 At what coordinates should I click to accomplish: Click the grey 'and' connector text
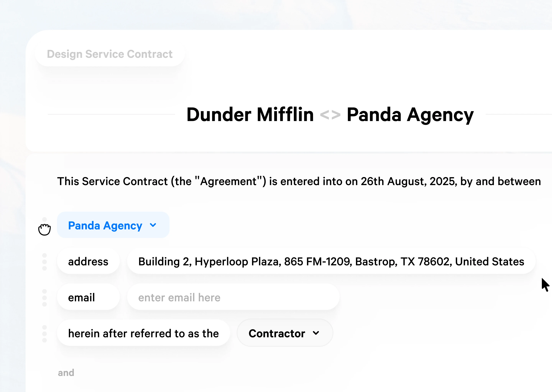(66, 373)
